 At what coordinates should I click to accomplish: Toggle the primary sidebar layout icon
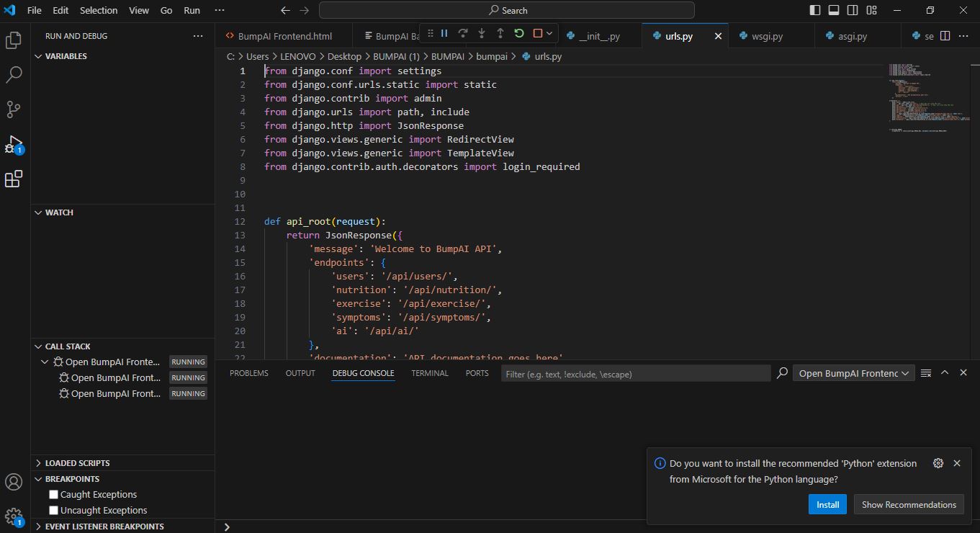815,10
